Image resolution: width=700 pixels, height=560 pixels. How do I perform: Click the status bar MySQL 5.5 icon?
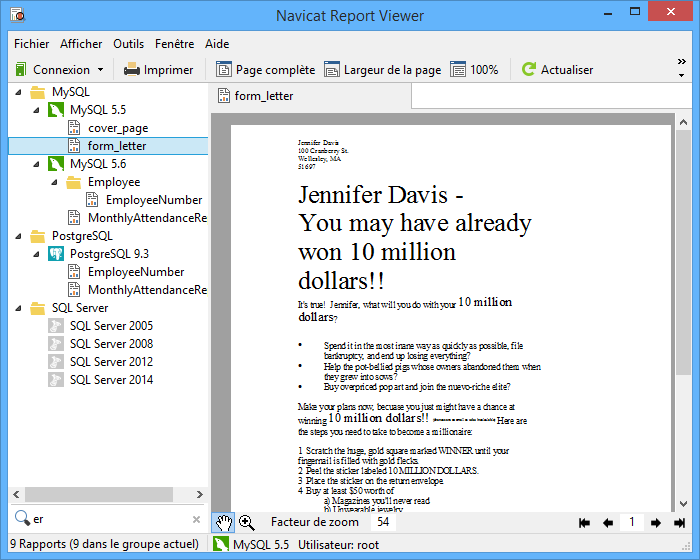point(221,544)
